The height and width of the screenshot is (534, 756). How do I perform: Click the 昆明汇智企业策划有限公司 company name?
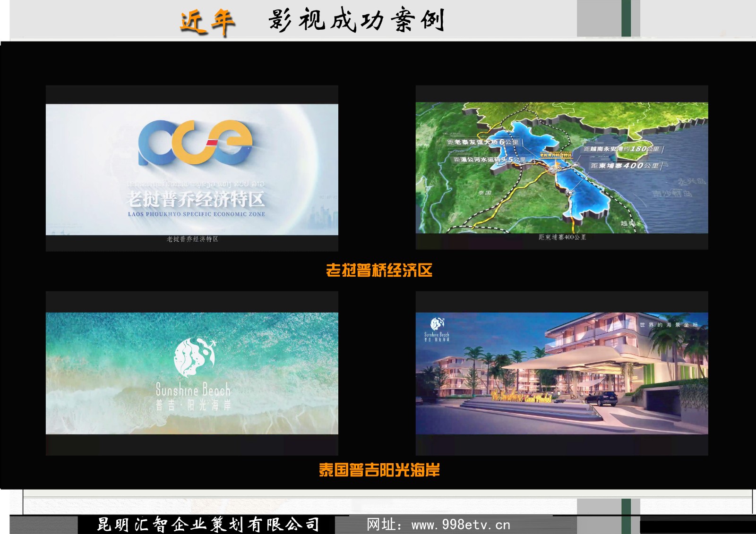pyautogui.click(x=208, y=525)
